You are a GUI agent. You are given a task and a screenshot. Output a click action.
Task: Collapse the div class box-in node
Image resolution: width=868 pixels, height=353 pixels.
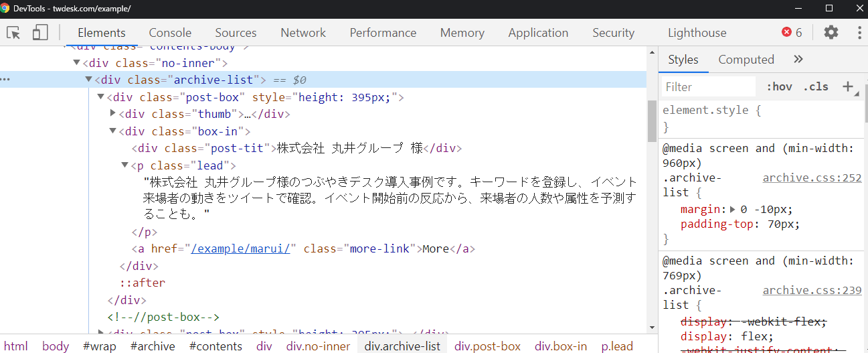coord(113,131)
